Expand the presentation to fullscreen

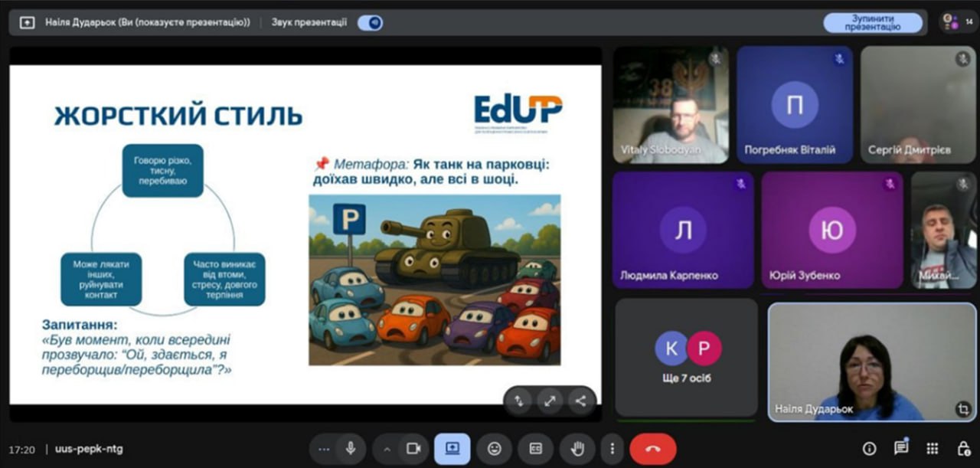[549, 400]
